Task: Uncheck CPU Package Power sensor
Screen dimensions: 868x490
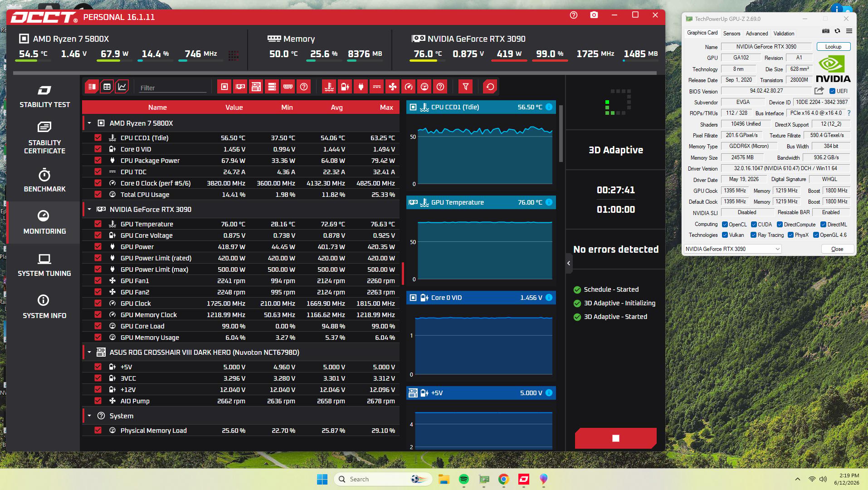Action: coord(98,160)
